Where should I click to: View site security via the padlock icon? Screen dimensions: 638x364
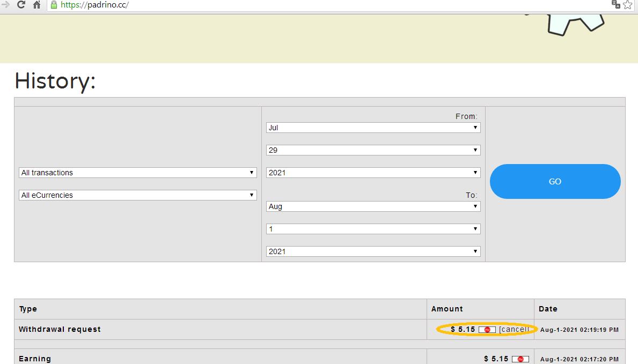[54, 5]
